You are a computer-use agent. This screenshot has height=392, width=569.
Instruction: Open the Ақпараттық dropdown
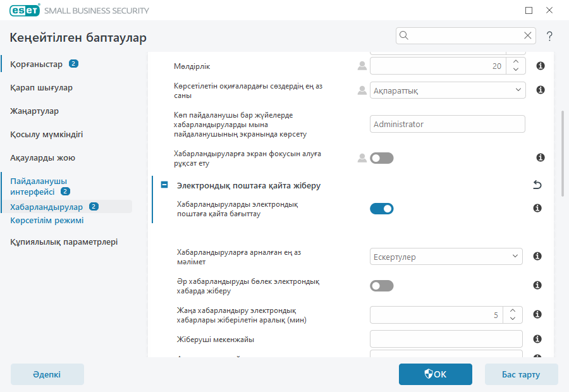(447, 90)
